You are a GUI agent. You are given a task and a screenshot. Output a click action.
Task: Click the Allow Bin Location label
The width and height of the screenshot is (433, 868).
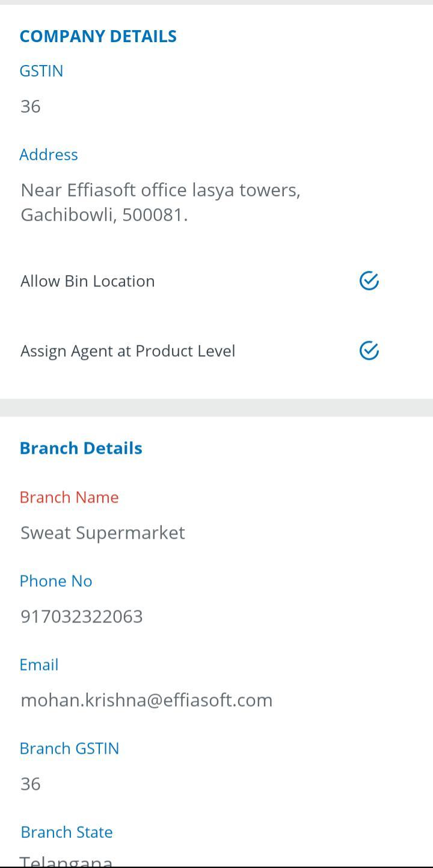[x=88, y=281]
